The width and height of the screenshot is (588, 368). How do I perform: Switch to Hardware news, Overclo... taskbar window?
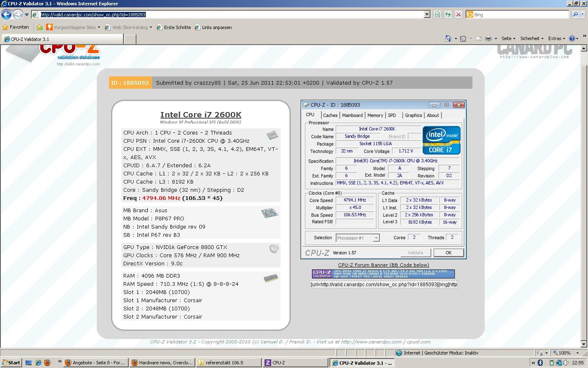162,363
